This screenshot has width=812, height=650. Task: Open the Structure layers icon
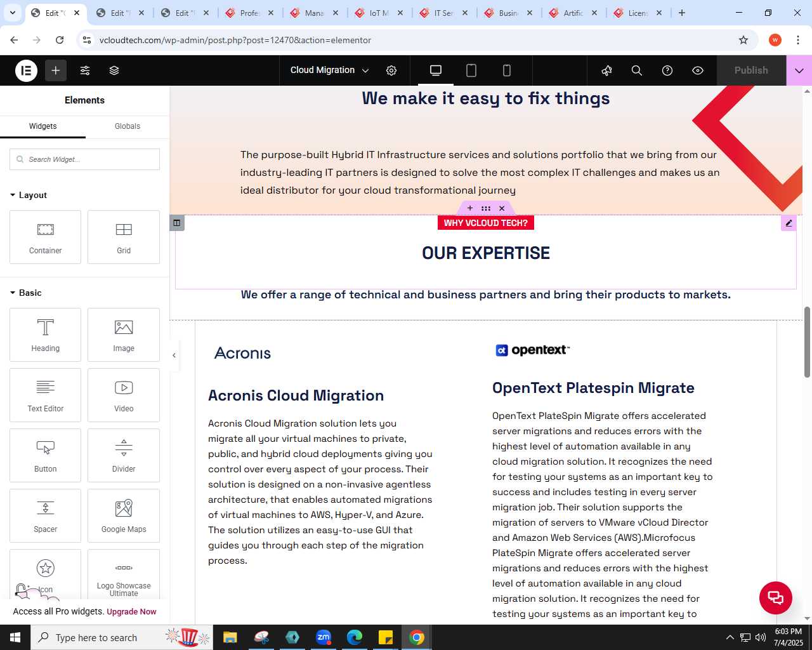tap(114, 70)
